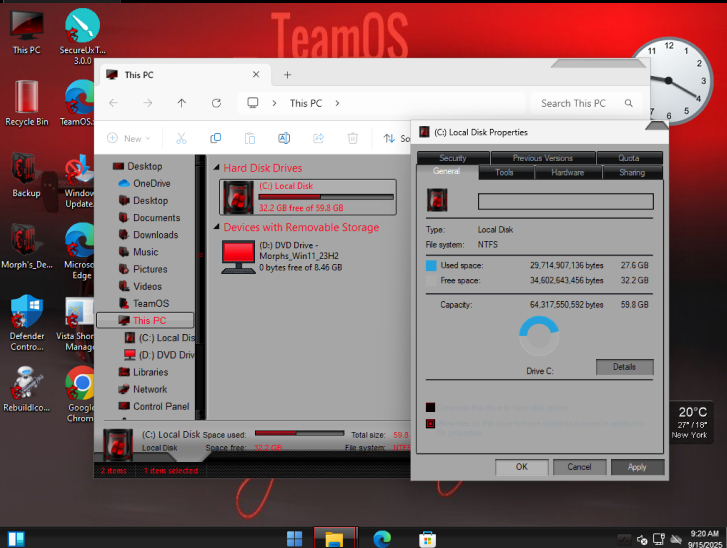The image size is (727, 548).
Task: Click the chevron after This PC in address bar
Action: [337, 103]
